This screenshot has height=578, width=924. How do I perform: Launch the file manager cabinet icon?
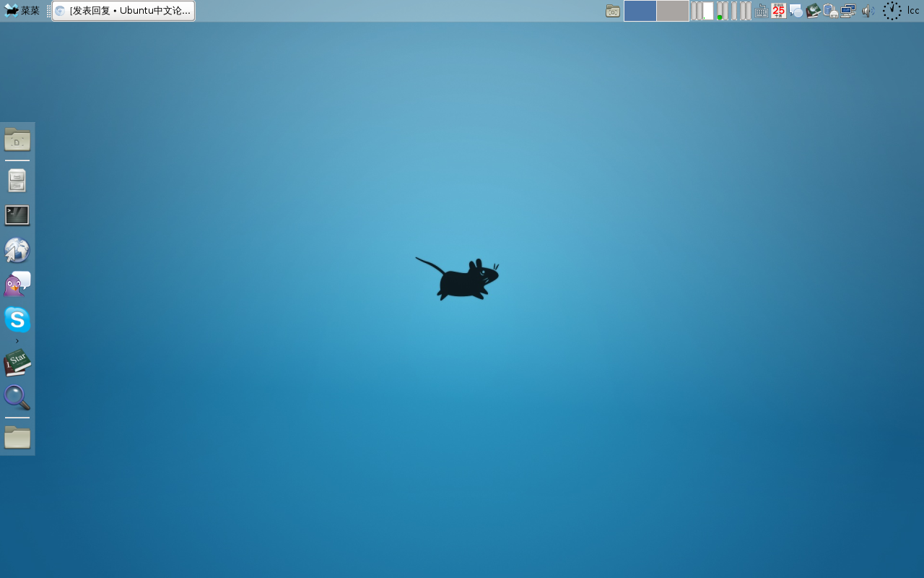pyautogui.click(x=17, y=180)
